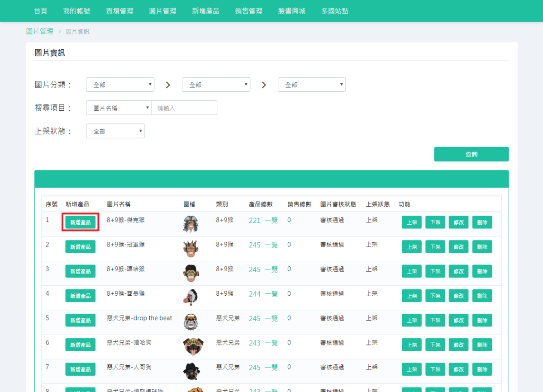
Task: Open 多國站點 from the navigation bar
Action: 334,11
